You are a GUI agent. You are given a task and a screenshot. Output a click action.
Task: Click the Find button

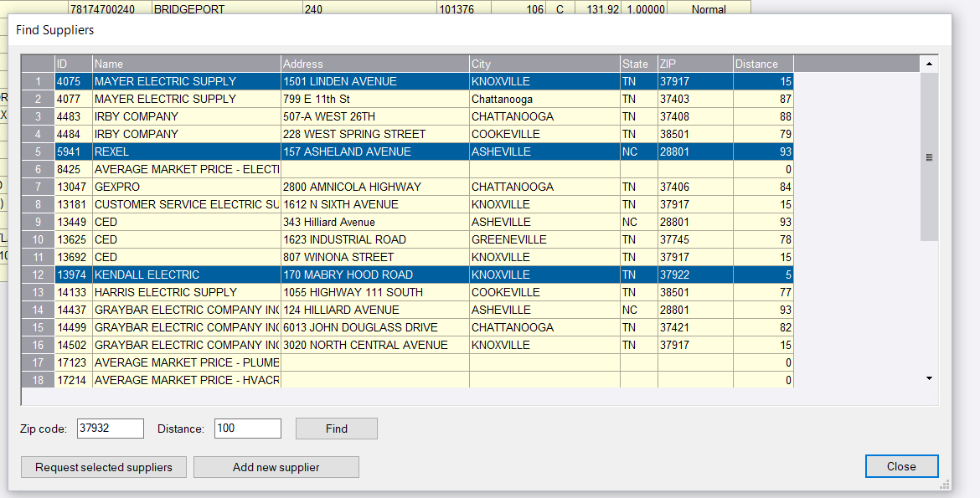[336, 428]
